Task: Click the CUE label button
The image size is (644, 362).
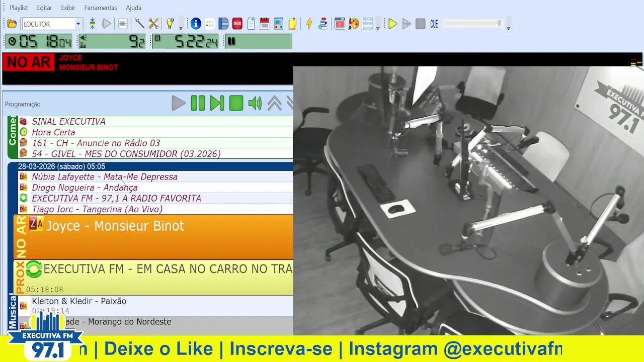Action: 434,24
